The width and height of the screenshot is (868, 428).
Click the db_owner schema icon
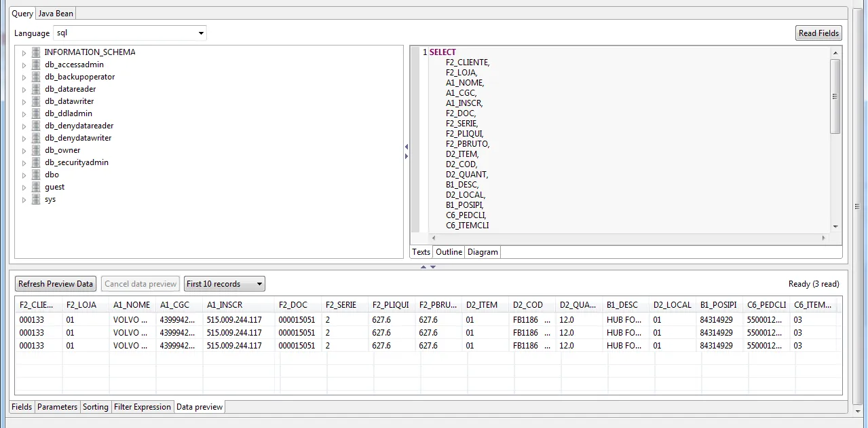click(x=36, y=150)
